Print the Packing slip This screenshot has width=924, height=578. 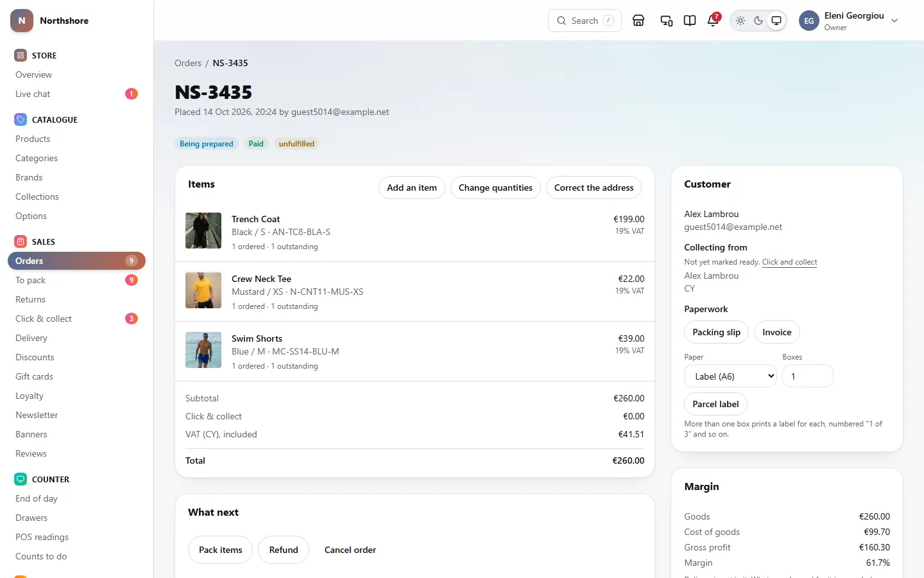(x=717, y=332)
